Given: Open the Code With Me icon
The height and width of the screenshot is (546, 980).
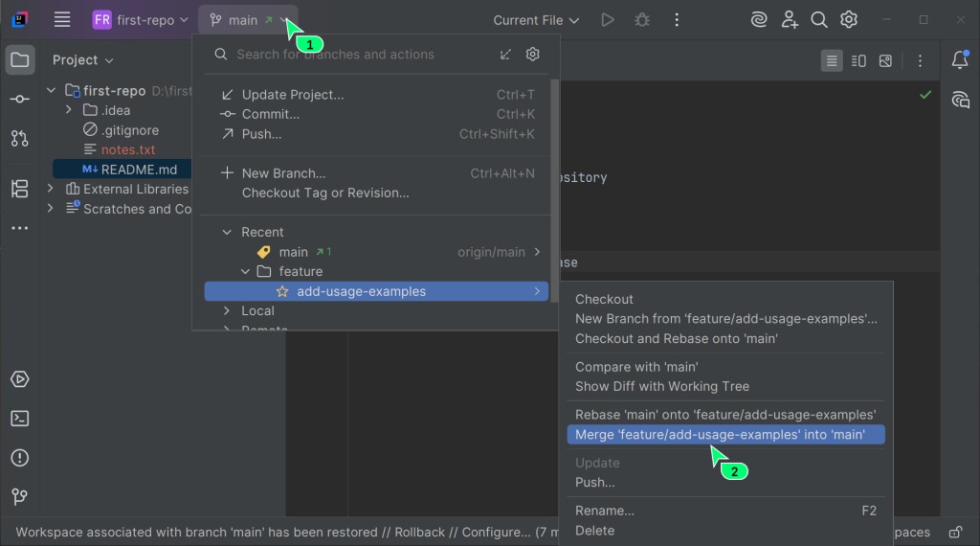Looking at the screenshot, I should (790, 20).
